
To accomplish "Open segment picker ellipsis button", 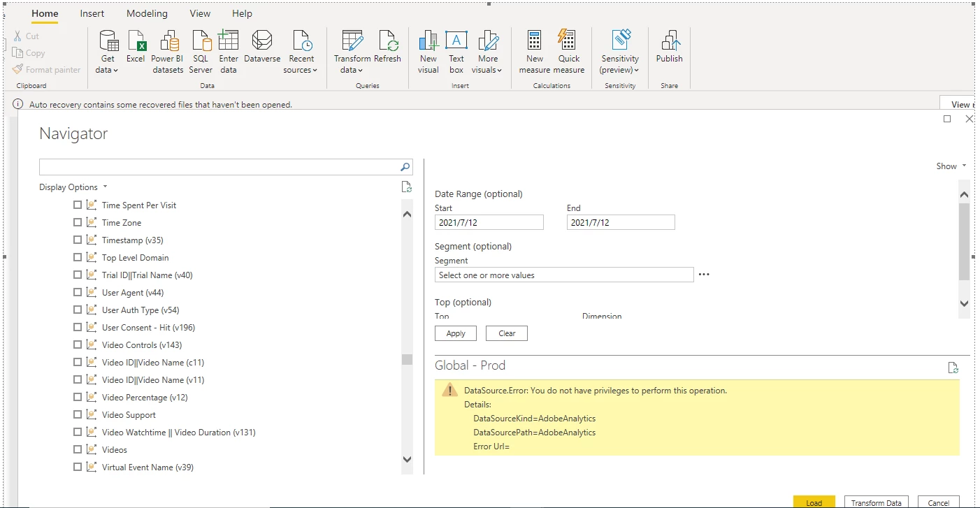I will (704, 275).
